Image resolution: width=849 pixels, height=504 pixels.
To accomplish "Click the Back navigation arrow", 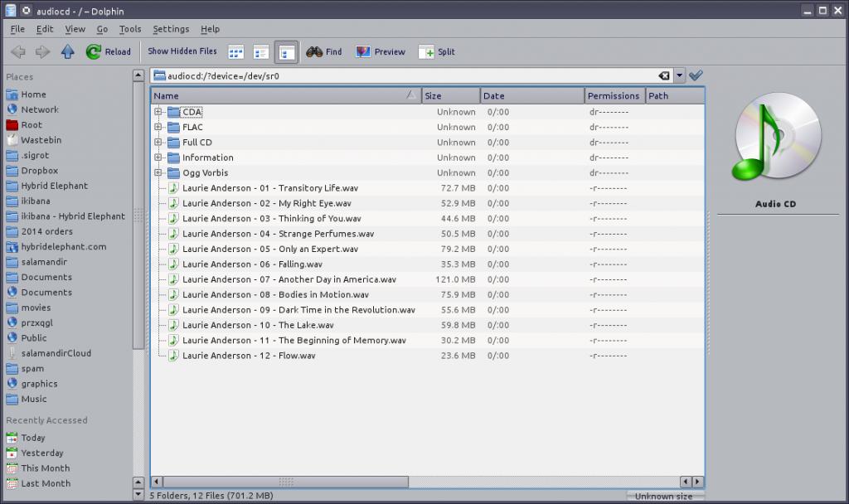I will (18, 51).
